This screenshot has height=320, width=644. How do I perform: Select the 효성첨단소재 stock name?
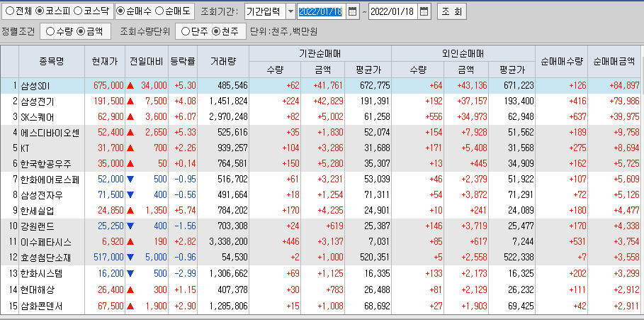pyautogui.click(x=45, y=258)
